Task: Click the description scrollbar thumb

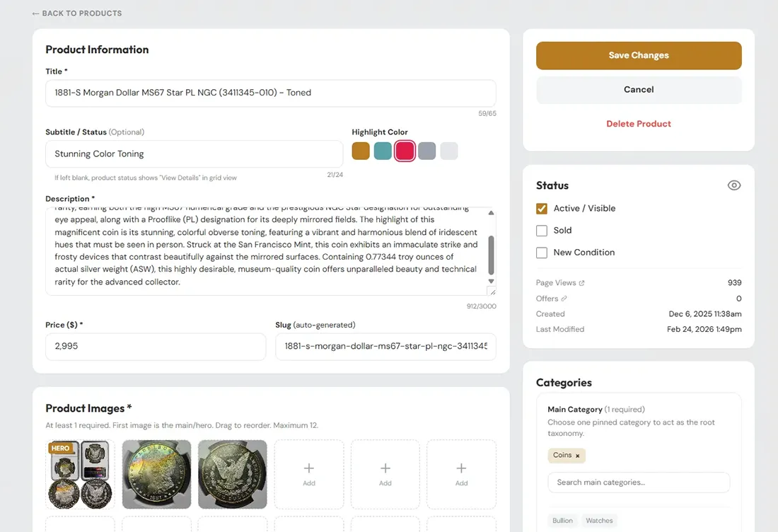Action: click(x=492, y=255)
